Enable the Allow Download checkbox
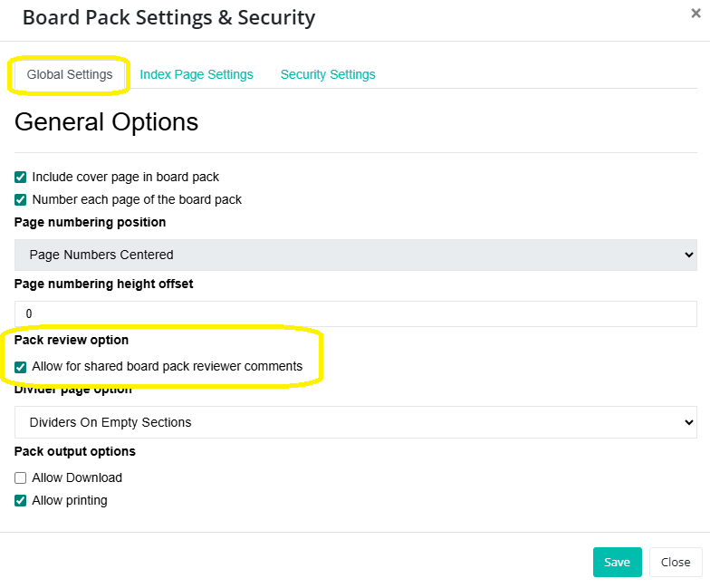Image resolution: width=710 pixels, height=588 pixels. click(x=21, y=478)
